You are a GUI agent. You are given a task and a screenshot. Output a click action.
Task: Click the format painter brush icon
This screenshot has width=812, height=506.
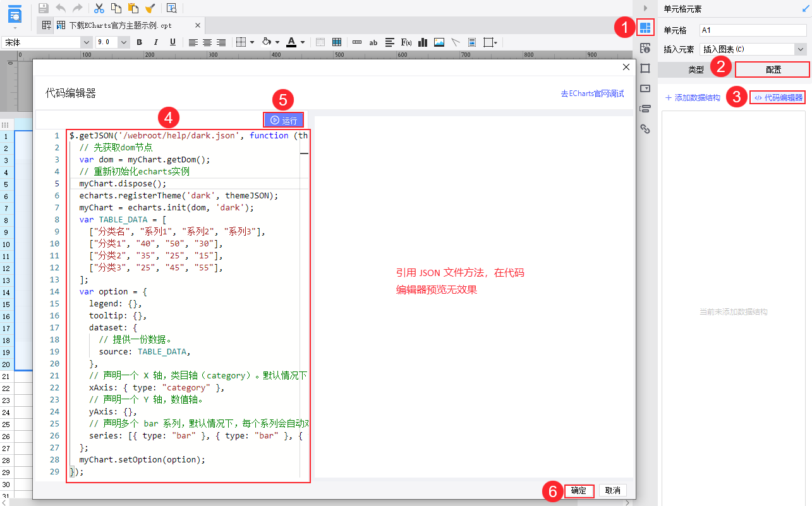point(150,8)
